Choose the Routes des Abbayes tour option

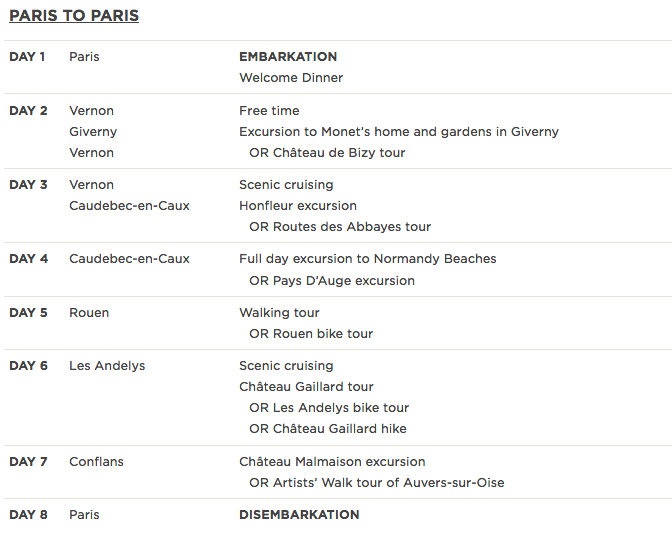pyautogui.click(x=340, y=227)
